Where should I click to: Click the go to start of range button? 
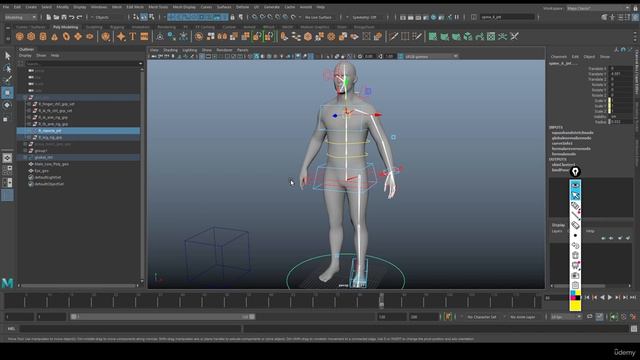point(587,298)
